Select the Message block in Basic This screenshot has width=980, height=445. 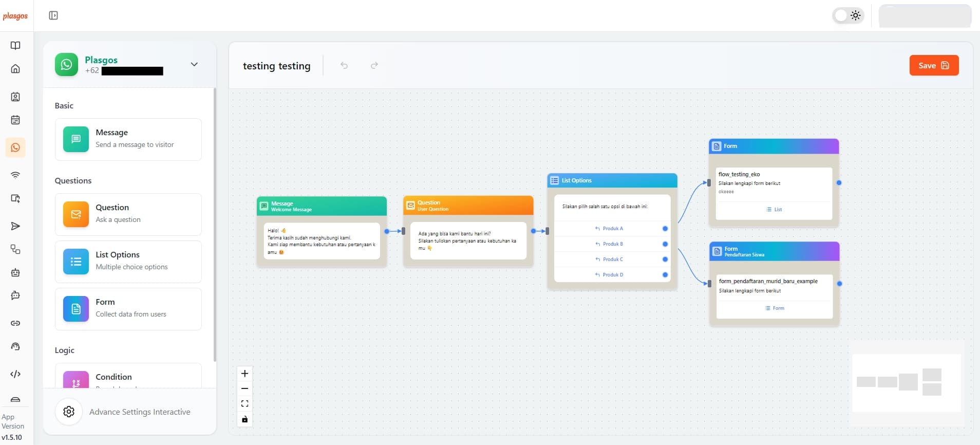pyautogui.click(x=128, y=139)
